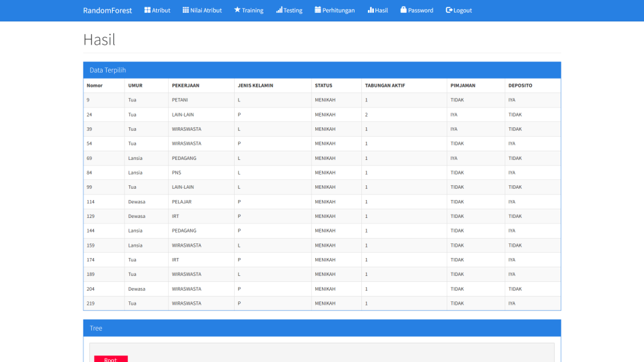This screenshot has height=362, width=644.
Task: Click the logout arrow icon
Action: pos(449,10)
